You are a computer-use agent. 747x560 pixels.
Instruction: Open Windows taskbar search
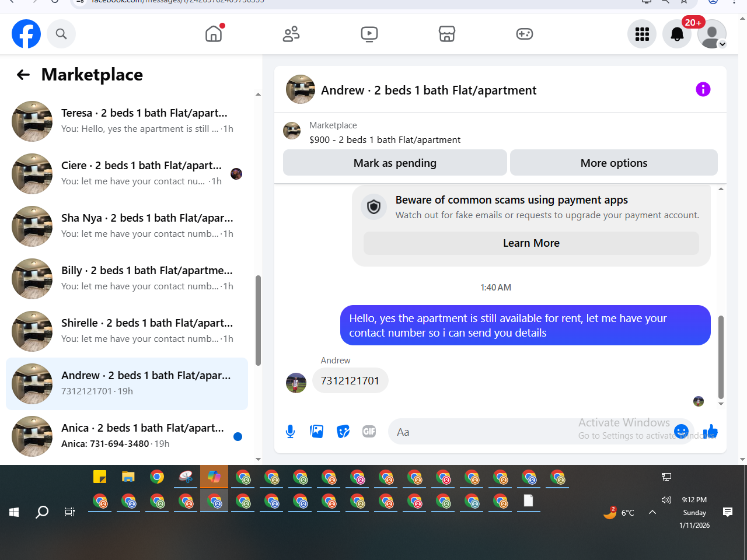42,512
